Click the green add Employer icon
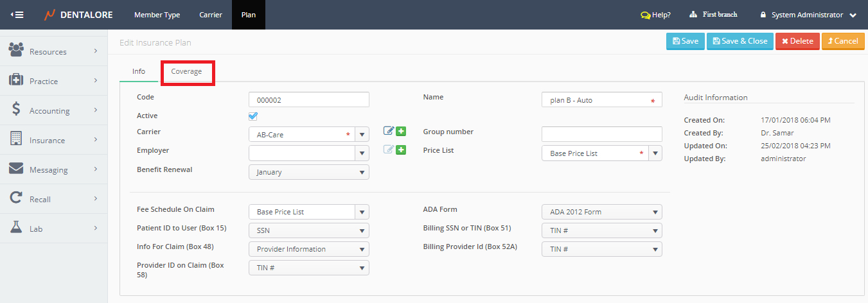 tap(401, 150)
